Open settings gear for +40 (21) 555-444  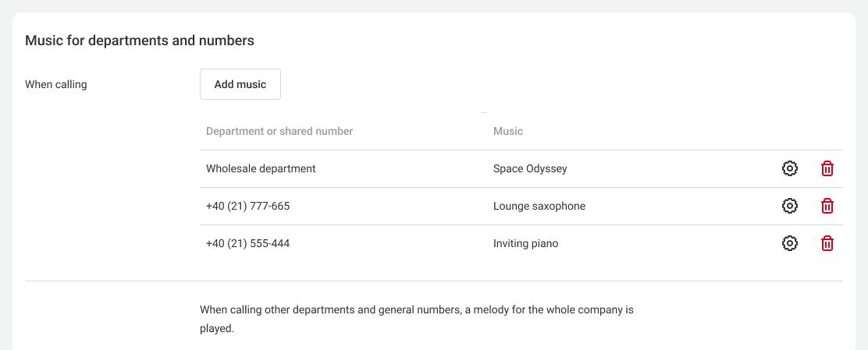[790, 243]
